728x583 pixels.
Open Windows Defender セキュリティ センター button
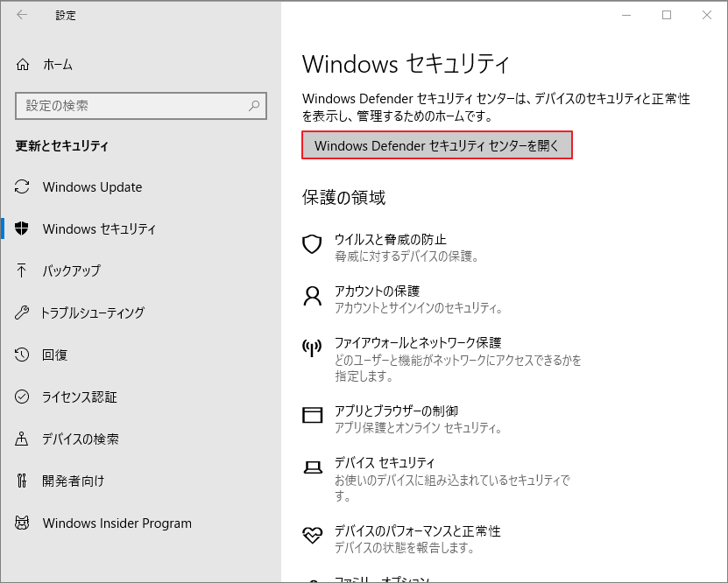coord(437,145)
